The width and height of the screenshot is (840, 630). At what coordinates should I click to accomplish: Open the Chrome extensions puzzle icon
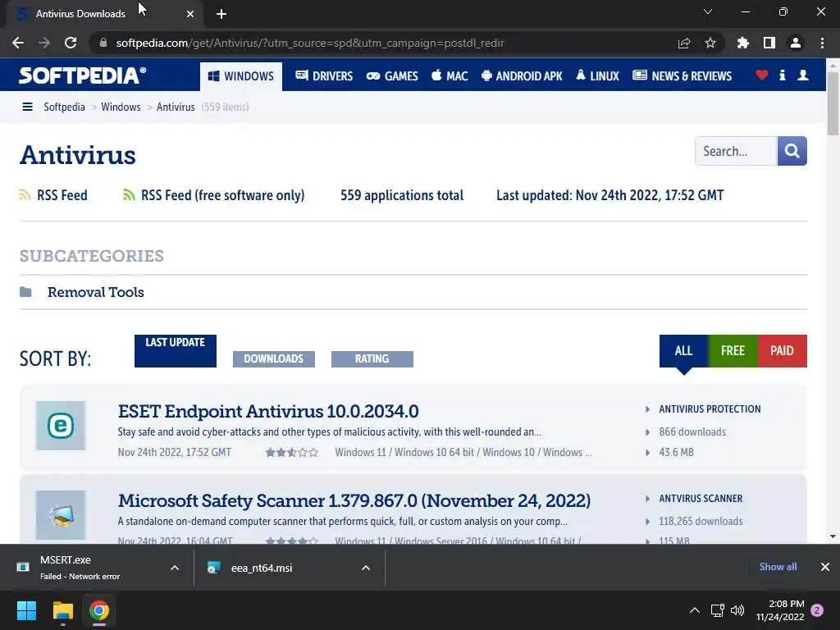click(x=743, y=43)
